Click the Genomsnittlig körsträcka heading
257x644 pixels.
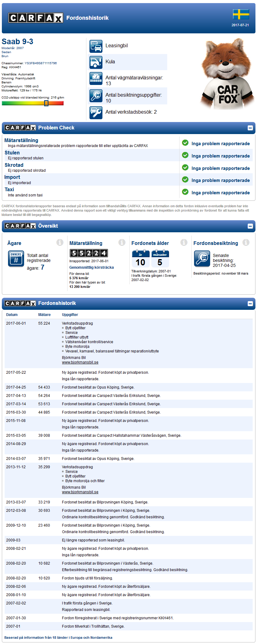(x=92, y=267)
